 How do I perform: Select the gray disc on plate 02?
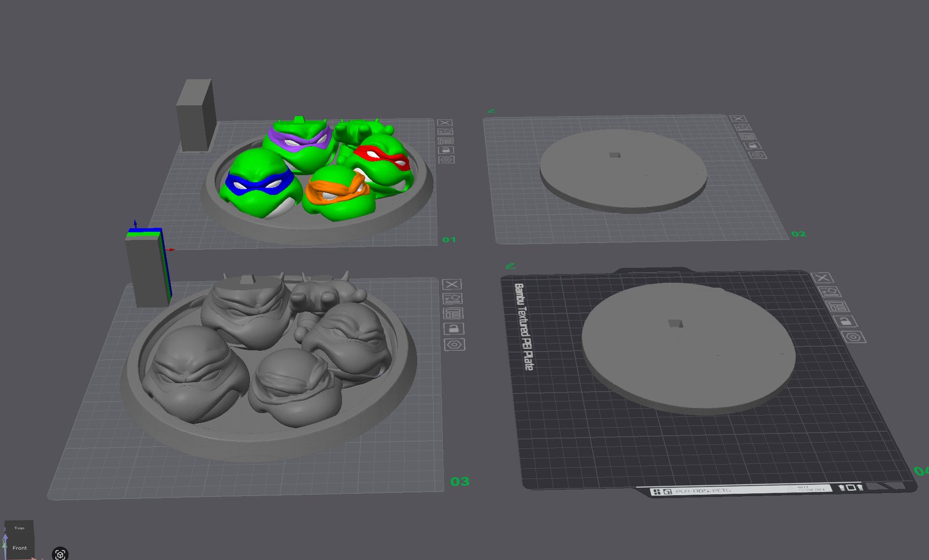pyautogui.click(x=624, y=171)
